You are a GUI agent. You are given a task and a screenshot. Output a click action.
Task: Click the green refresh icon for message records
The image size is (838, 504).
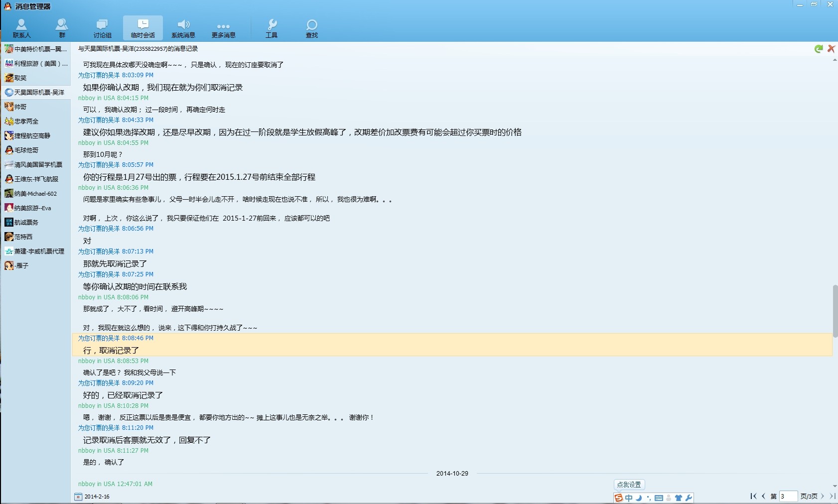click(819, 49)
